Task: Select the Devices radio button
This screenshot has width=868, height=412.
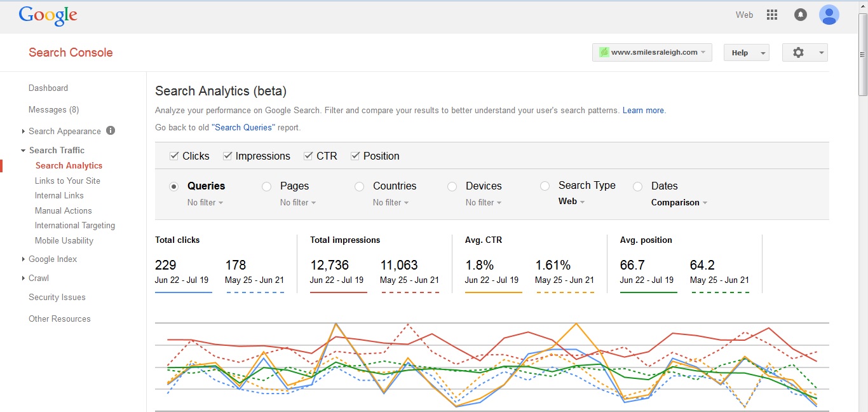Action: 452,186
